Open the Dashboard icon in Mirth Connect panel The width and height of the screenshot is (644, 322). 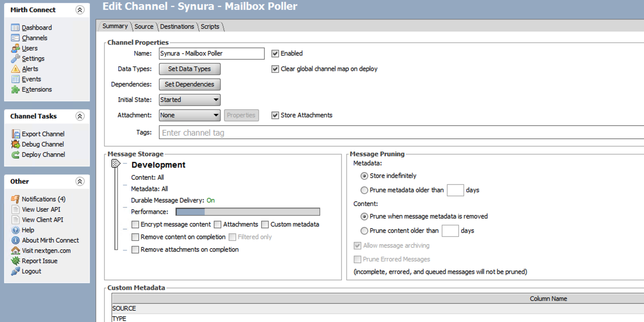[15, 27]
